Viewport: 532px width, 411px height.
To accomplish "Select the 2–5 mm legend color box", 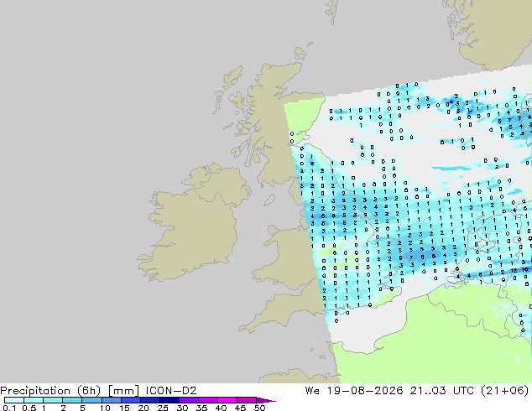I will pos(72,400).
